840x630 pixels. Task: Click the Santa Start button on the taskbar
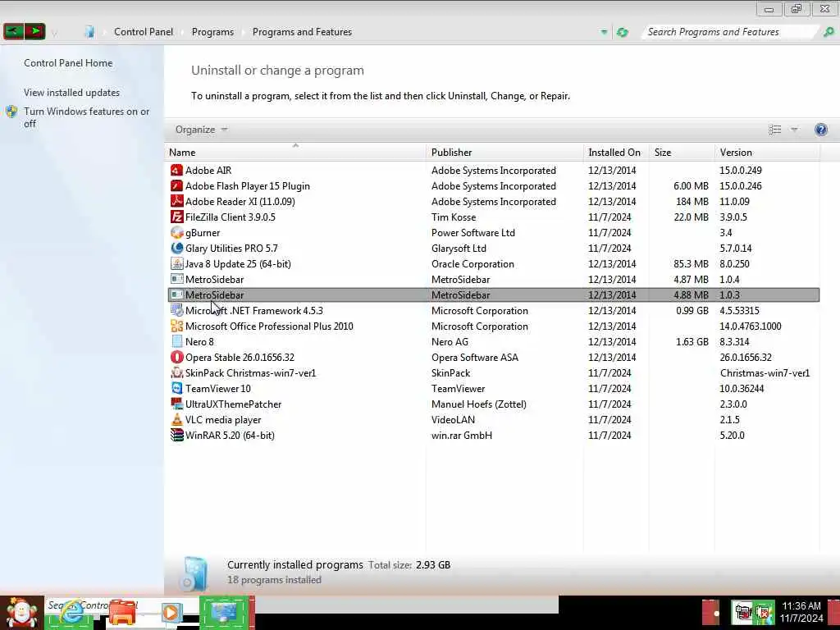point(21,613)
